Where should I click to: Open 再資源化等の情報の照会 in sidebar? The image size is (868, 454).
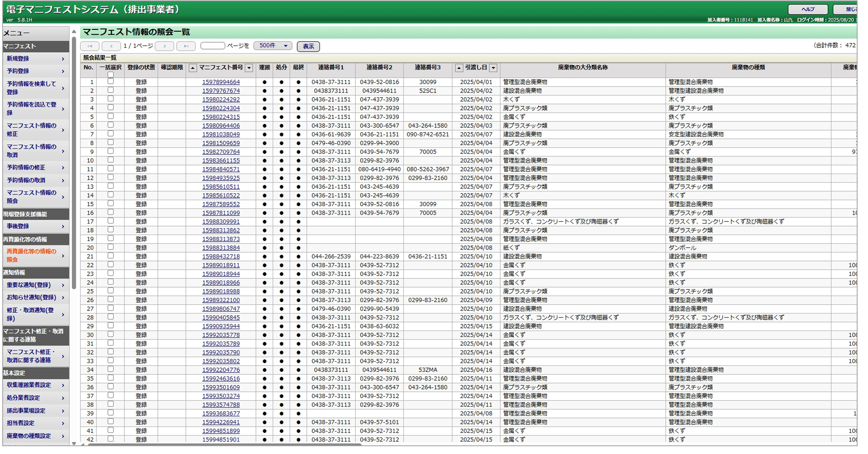pyautogui.click(x=32, y=255)
